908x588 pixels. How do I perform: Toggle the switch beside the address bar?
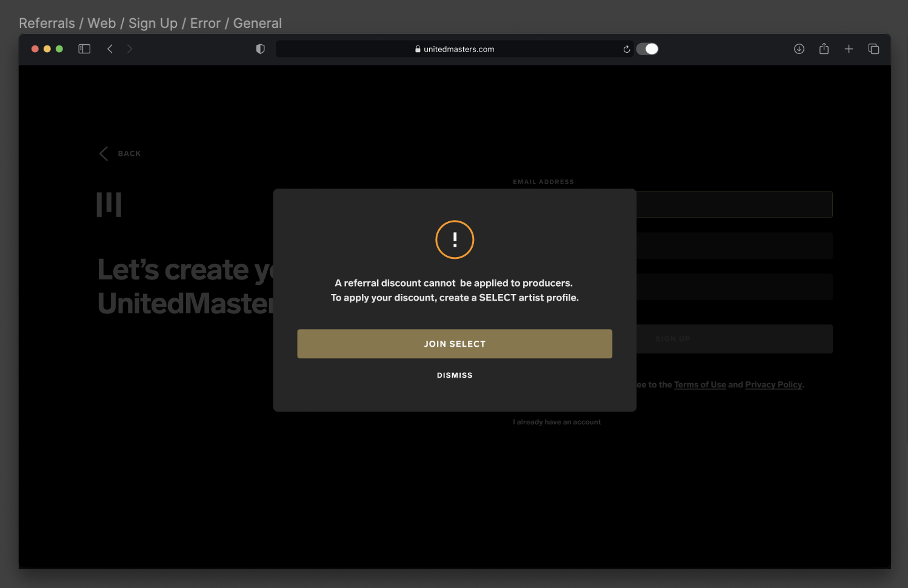(647, 49)
